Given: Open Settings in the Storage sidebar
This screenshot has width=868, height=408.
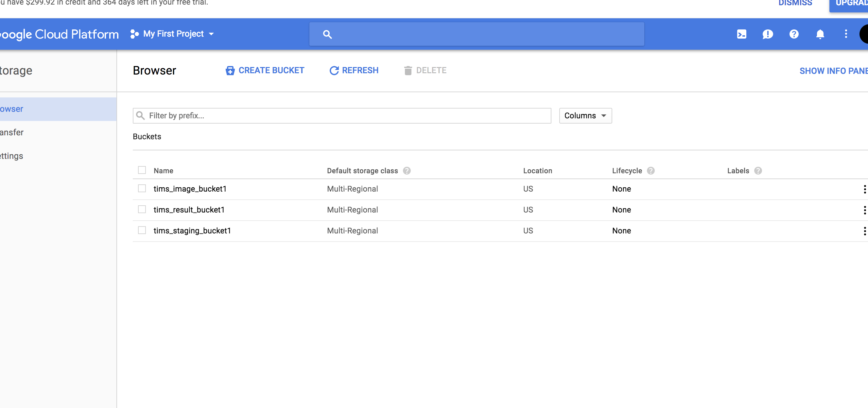Looking at the screenshot, I should (x=12, y=156).
